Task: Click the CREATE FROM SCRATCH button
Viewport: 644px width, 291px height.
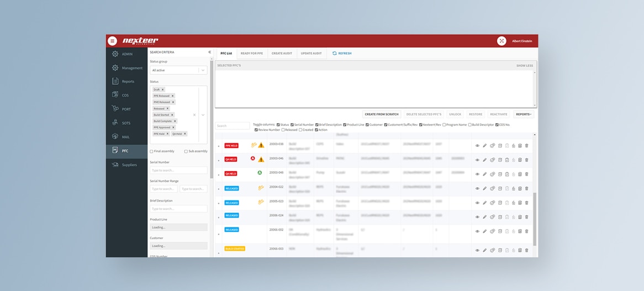Action: point(382,114)
